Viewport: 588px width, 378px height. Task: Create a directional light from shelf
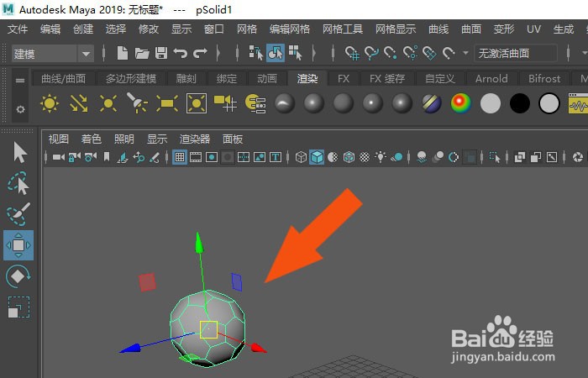click(x=79, y=103)
